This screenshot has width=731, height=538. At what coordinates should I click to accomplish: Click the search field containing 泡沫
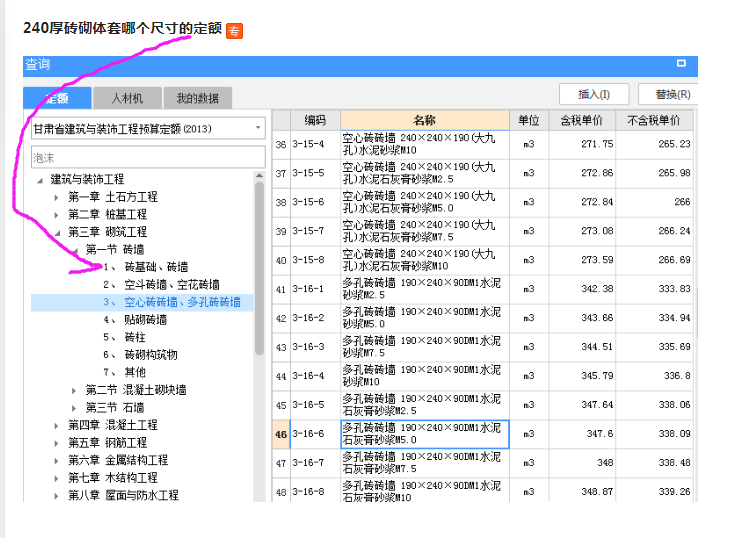148,158
